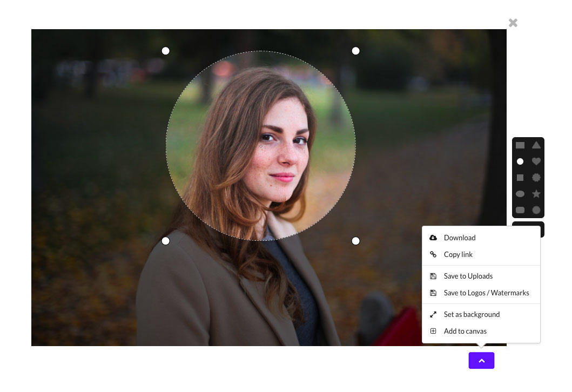This screenshot has height=392, width=572.
Task: Click the top-left crop resize handle
Action: (166, 51)
